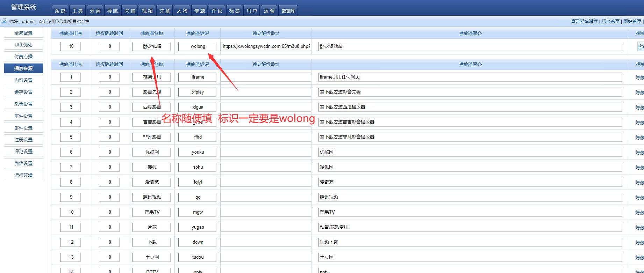Open the 播放来源 sidebar item
Image resolution: width=644 pixels, height=273 pixels.
pos(23,68)
